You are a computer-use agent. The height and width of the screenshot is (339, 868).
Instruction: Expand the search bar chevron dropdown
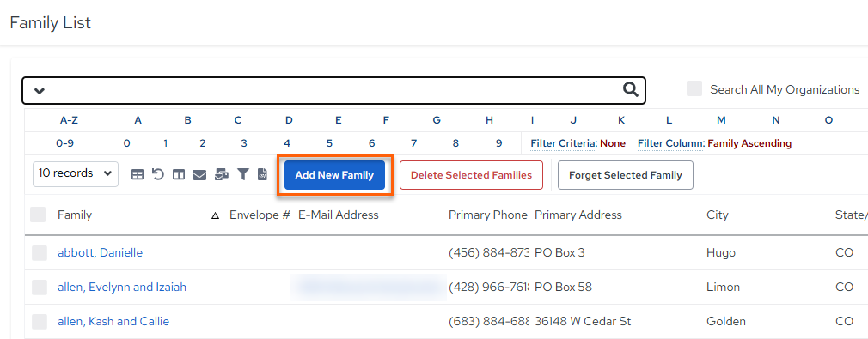pos(39,91)
